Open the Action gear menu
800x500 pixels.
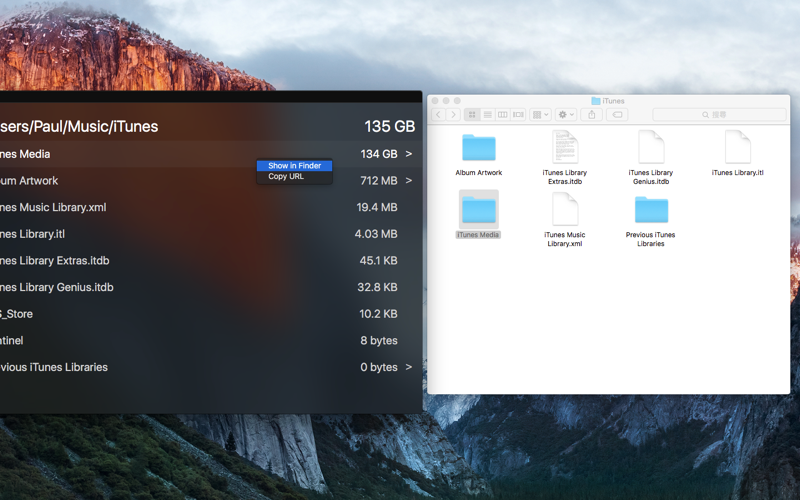(x=566, y=115)
